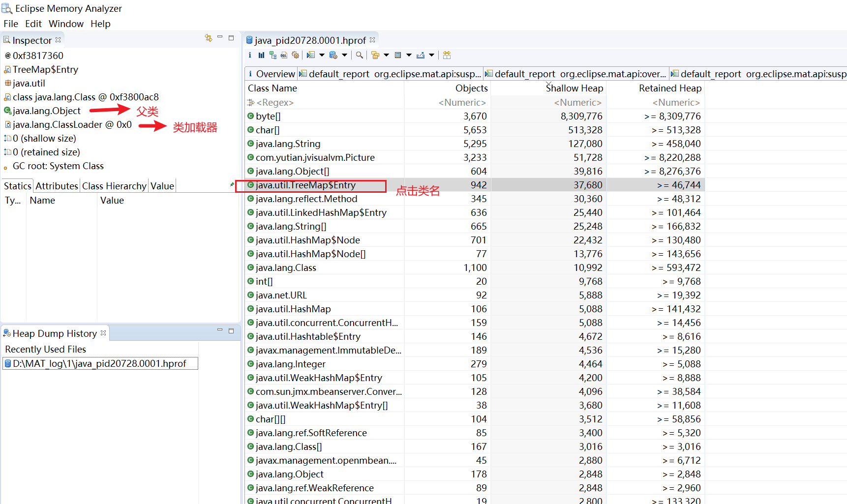Viewport: 847px width, 504px height.
Task: Click the Query Browser database icon
Action: tap(333, 55)
